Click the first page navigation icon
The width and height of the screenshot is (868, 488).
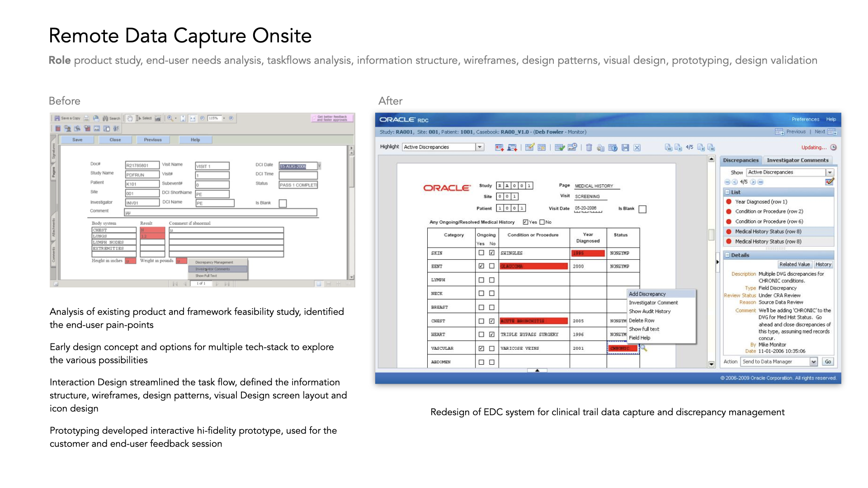pos(668,147)
